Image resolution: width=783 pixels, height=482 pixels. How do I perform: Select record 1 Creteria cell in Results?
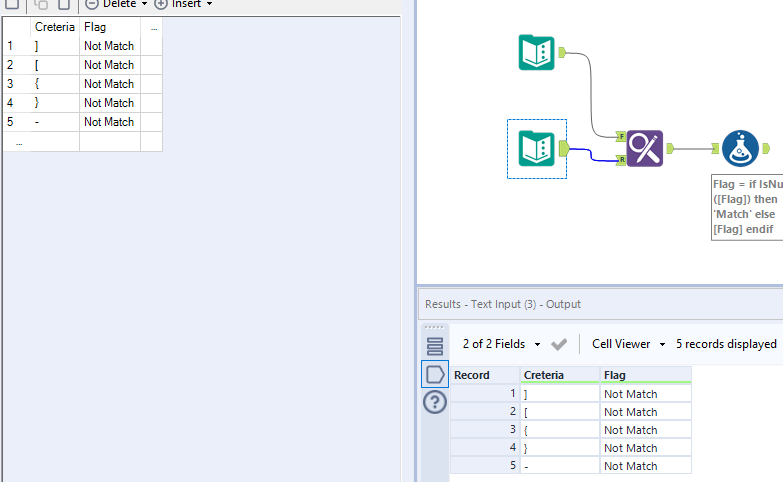(x=560, y=394)
